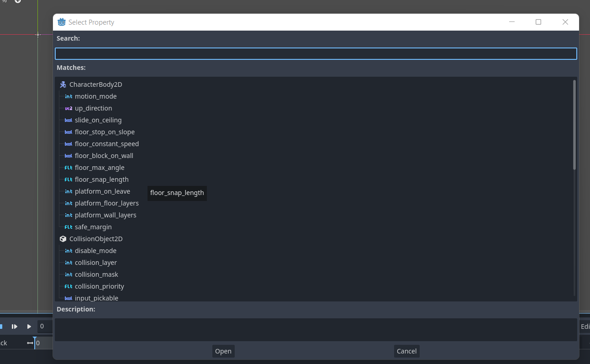Click the step-forward playback icon bottom left
The image size is (590, 364).
tap(14, 326)
